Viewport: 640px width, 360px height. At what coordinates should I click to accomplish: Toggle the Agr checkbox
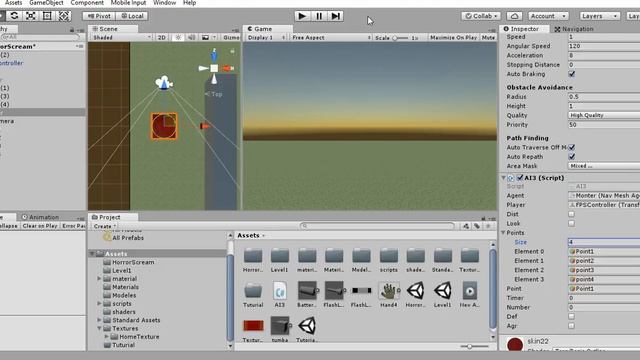[571, 326]
